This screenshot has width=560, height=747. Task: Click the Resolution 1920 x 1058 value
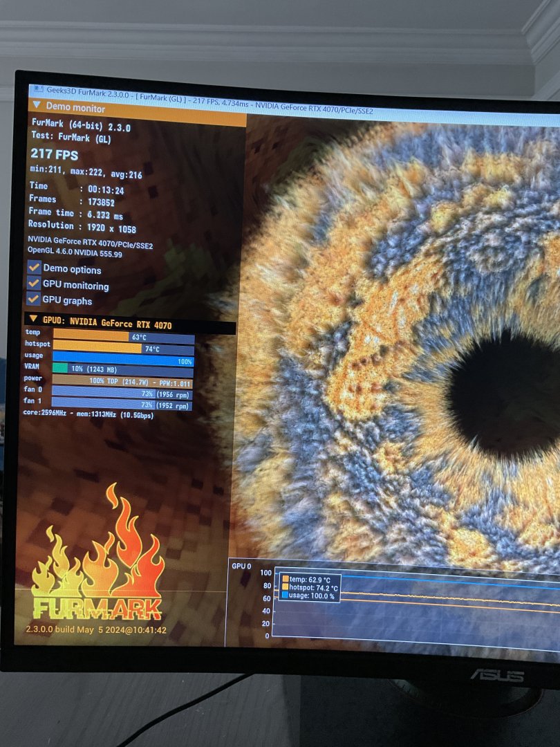pyautogui.click(x=111, y=228)
